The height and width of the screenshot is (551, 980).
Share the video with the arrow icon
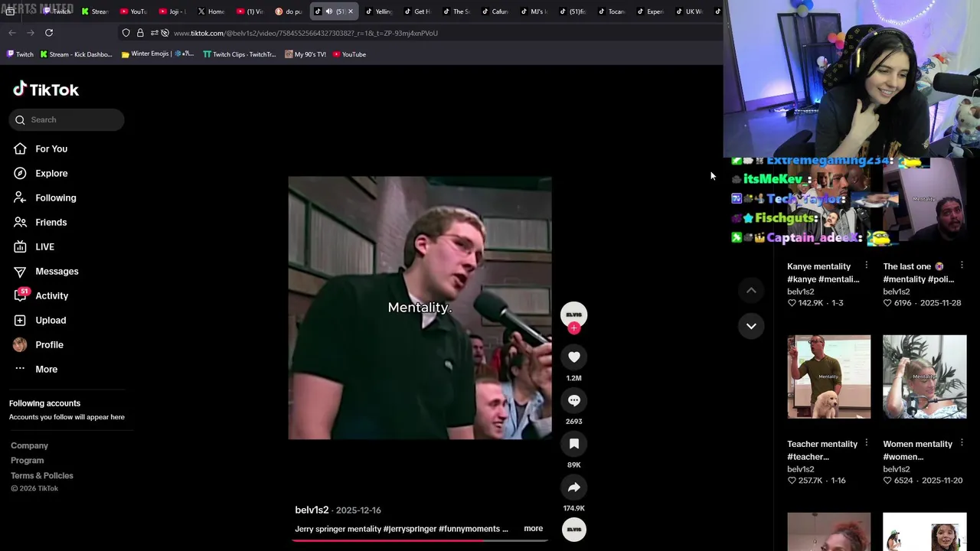pyautogui.click(x=574, y=487)
